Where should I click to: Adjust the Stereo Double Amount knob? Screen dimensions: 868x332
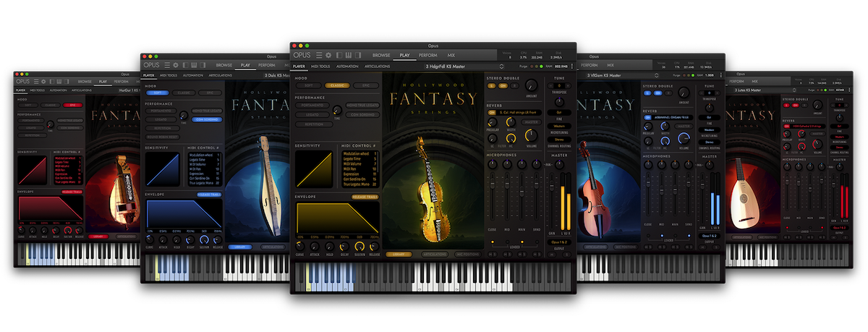coord(532,85)
